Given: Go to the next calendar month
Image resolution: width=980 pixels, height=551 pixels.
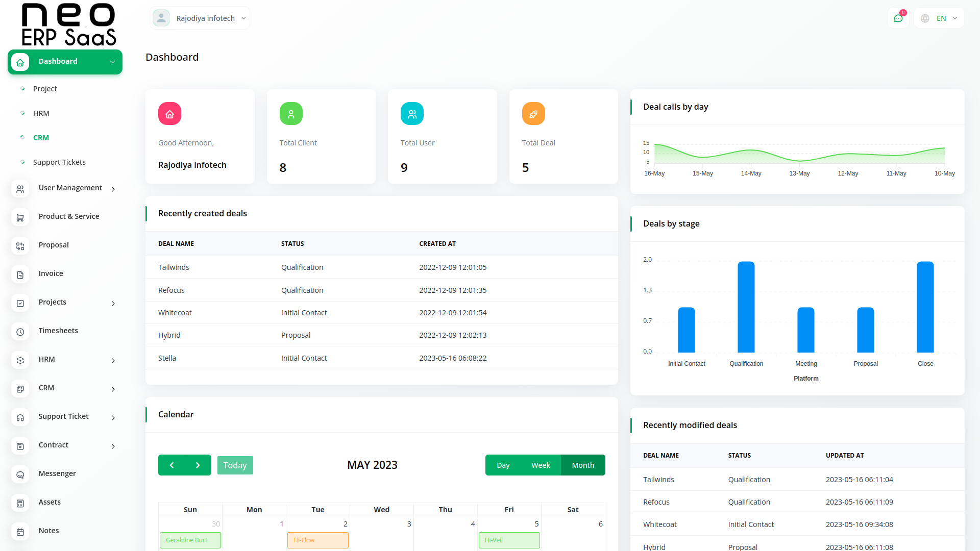Looking at the screenshot, I should tap(198, 465).
